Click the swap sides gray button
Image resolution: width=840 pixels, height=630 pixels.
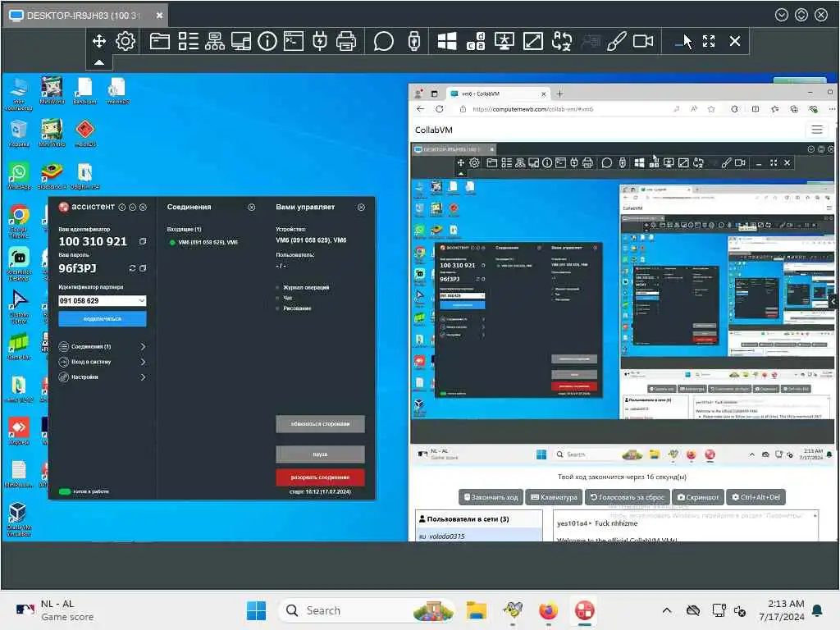pyautogui.click(x=321, y=424)
